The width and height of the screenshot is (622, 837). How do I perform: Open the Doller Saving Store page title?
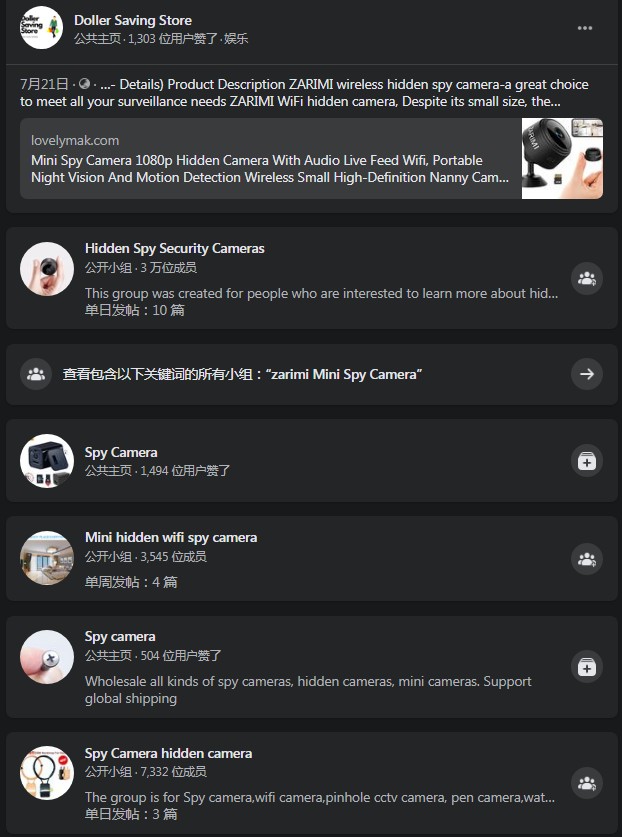[133, 20]
